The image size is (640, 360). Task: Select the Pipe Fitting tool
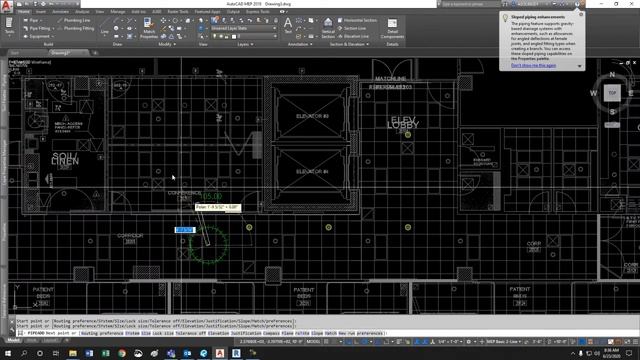pyautogui.click(x=37, y=28)
